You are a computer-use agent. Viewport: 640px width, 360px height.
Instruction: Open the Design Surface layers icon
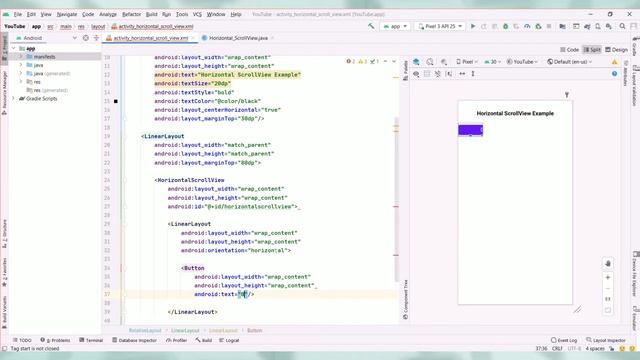[x=416, y=62]
